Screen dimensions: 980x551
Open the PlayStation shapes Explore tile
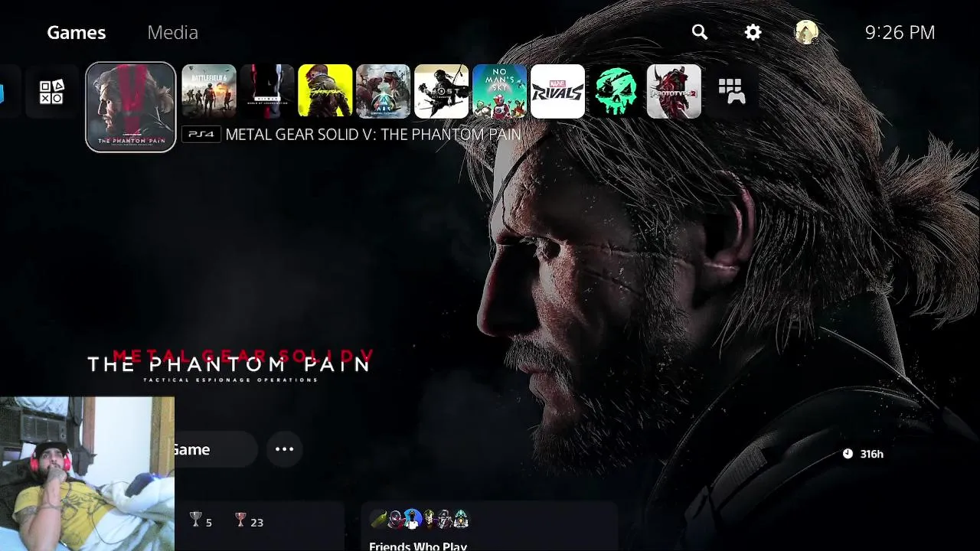tap(52, 92)
